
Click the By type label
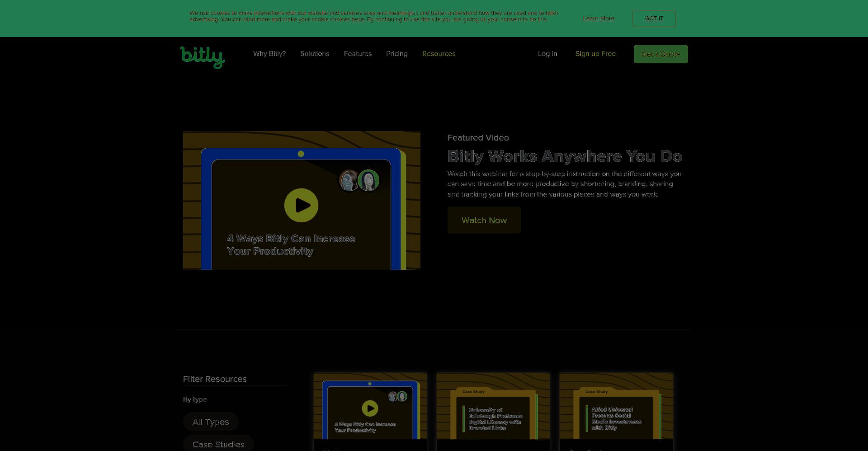coord(195,399)
